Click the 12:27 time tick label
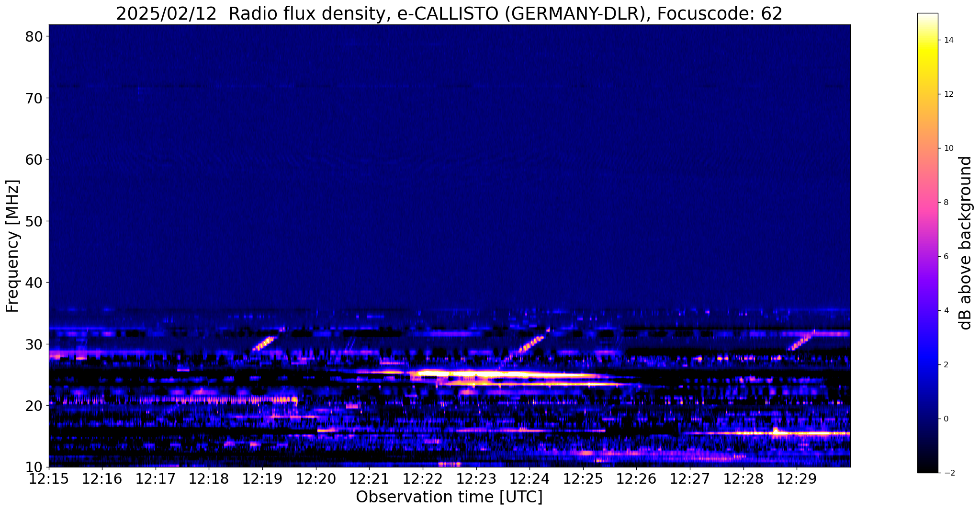 pos(690,479)
